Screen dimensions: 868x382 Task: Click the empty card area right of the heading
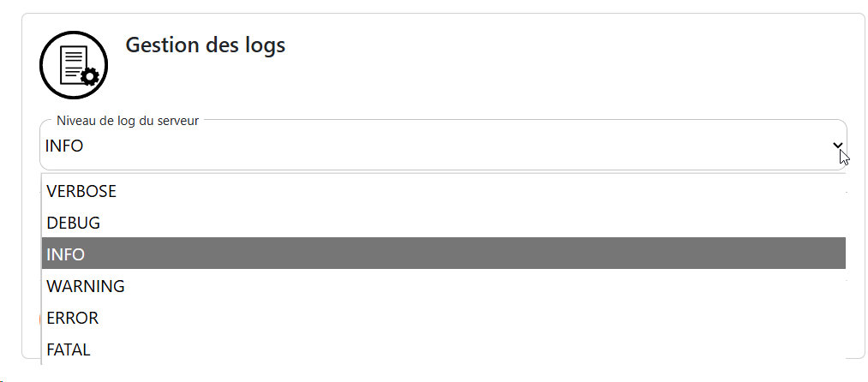click(x=557, y=60)
